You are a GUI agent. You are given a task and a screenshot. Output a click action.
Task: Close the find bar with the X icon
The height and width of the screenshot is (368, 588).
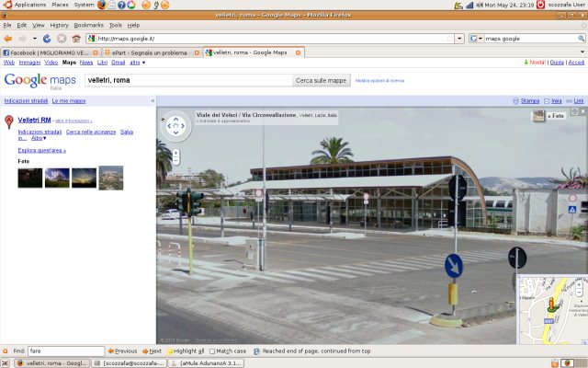click(6, 351)
